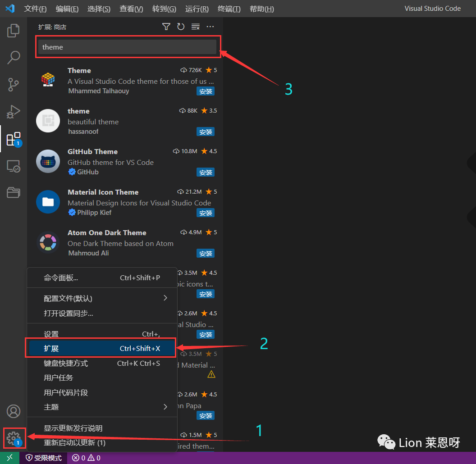Open the more actions ellipsis menu

pos(210,27)
